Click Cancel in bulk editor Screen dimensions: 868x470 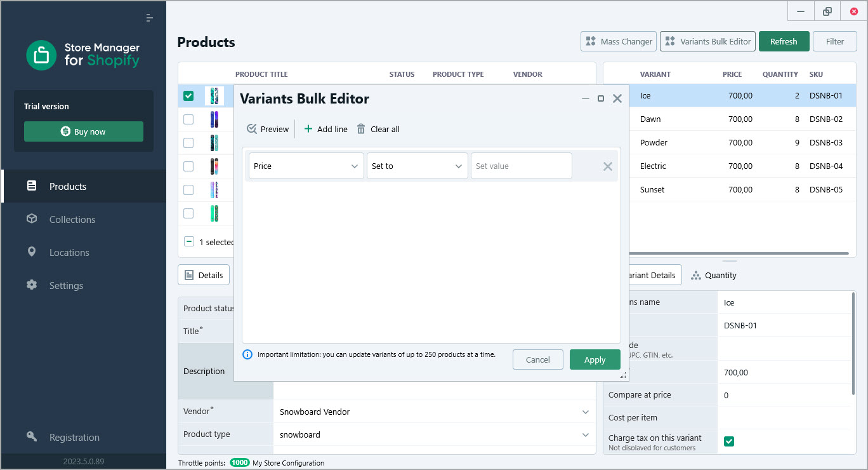tap(538, 359)
